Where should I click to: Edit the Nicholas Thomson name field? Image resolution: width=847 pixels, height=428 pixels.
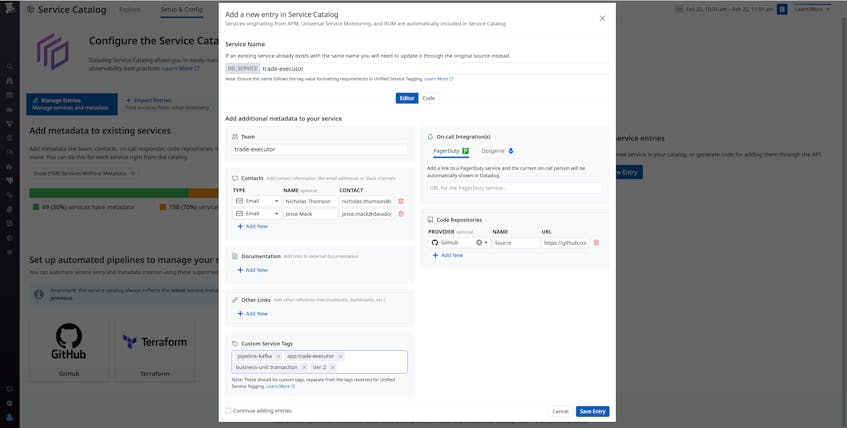[310, 201]
